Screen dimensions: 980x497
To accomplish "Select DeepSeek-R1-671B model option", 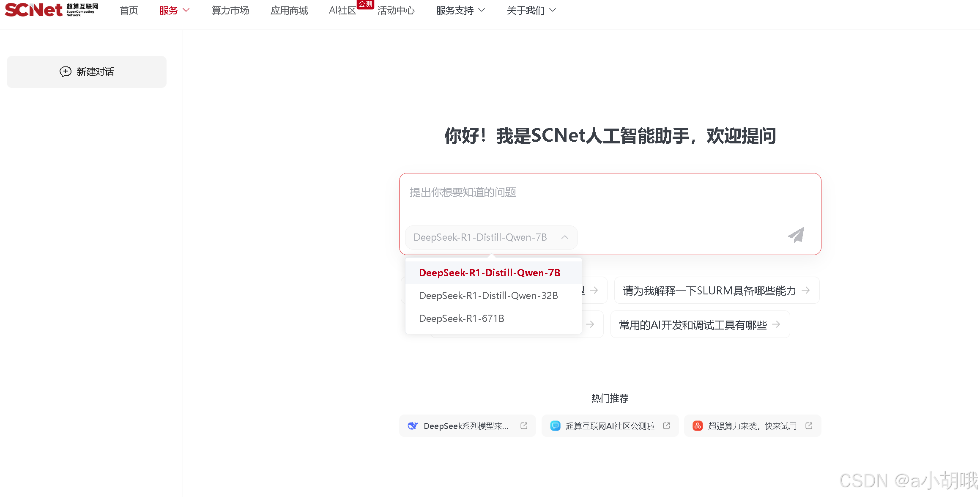I will click(462, 319).
